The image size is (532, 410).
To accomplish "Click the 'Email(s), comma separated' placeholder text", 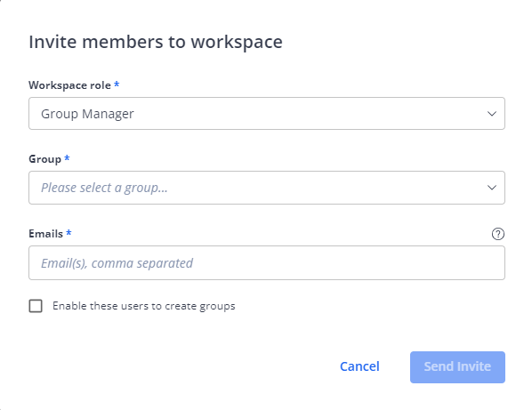I will point(117,263).
